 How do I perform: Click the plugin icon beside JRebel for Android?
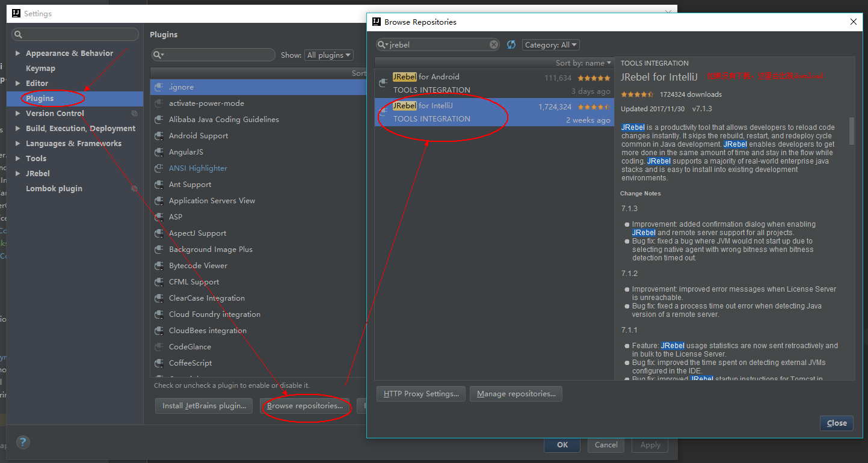[383, 83]
